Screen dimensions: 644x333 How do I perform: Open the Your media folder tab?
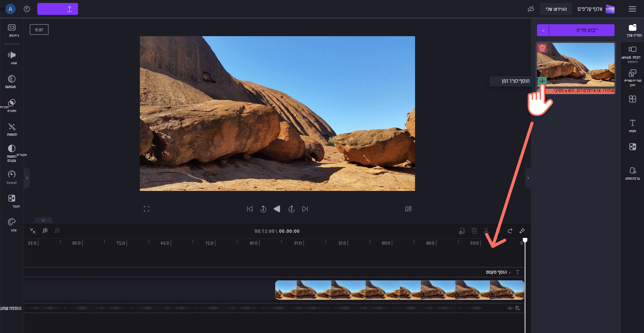pyautogui.click(x=633, y=30)
